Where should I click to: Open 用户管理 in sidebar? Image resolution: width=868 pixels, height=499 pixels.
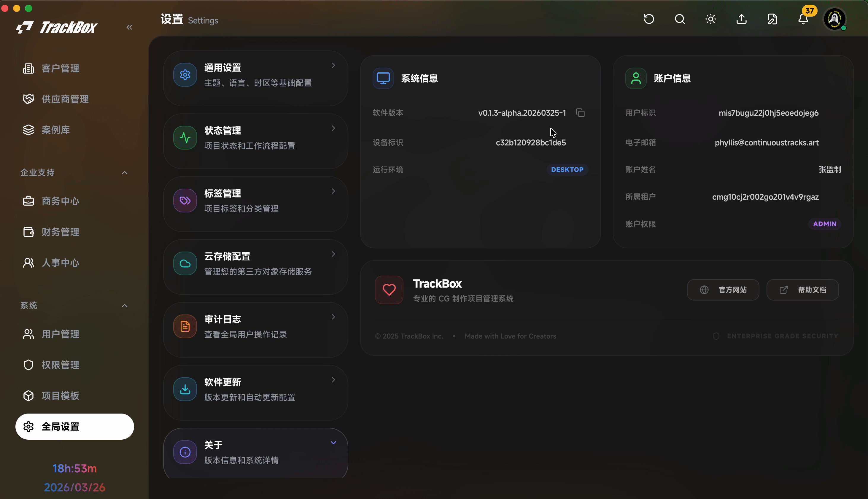(x=75, y=334)
